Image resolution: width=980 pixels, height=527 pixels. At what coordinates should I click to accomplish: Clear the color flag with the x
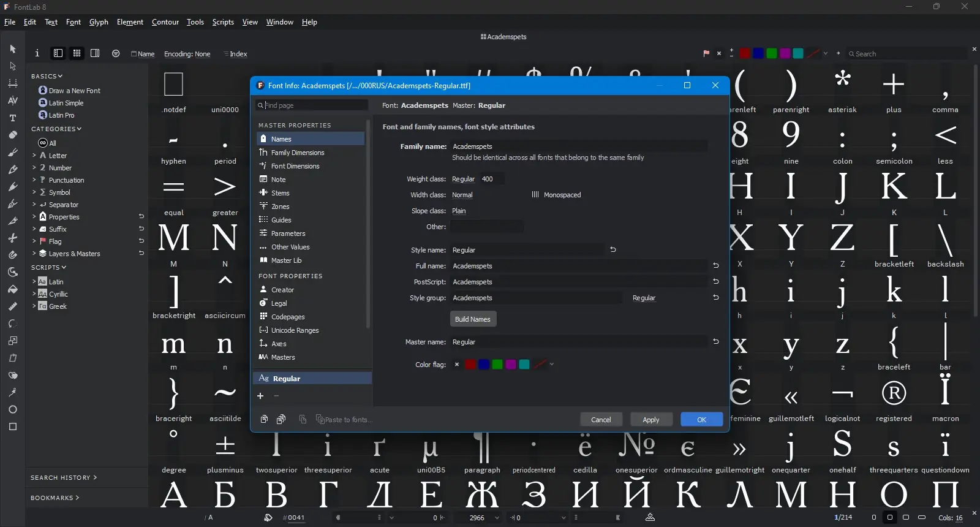(x=457, y=365)
